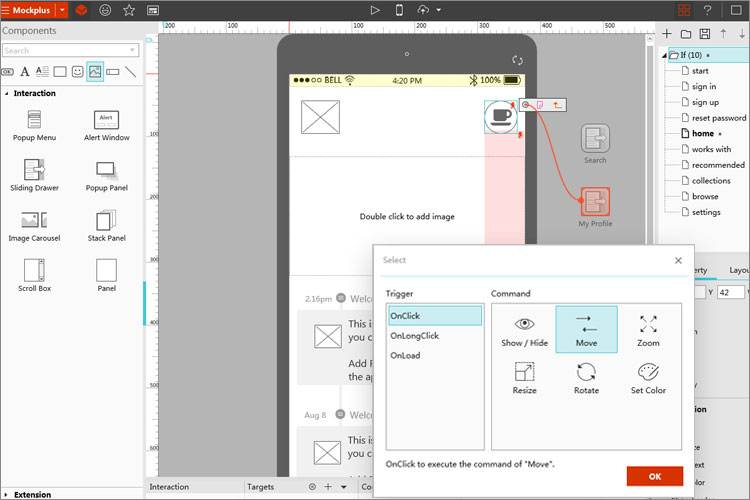The width and height of the screenshot is (750, 500).
Task: Pick the Set Color command
Action: tap(648, 378)
